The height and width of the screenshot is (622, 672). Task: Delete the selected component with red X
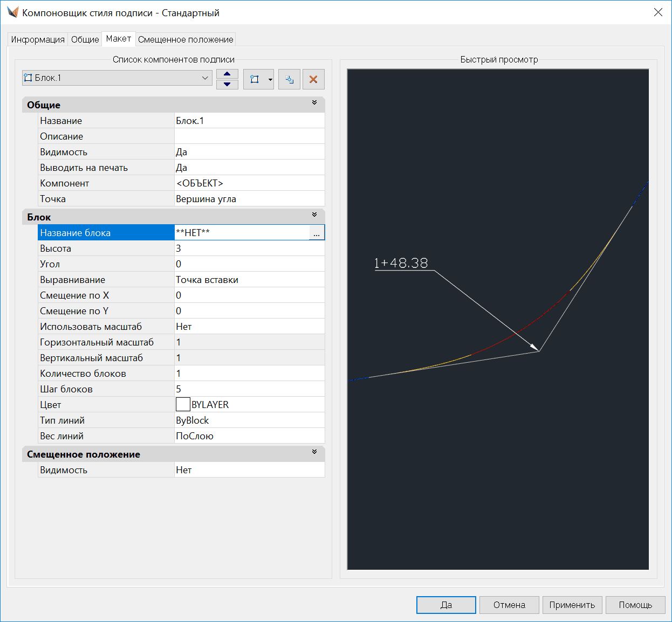coord(313,79)
